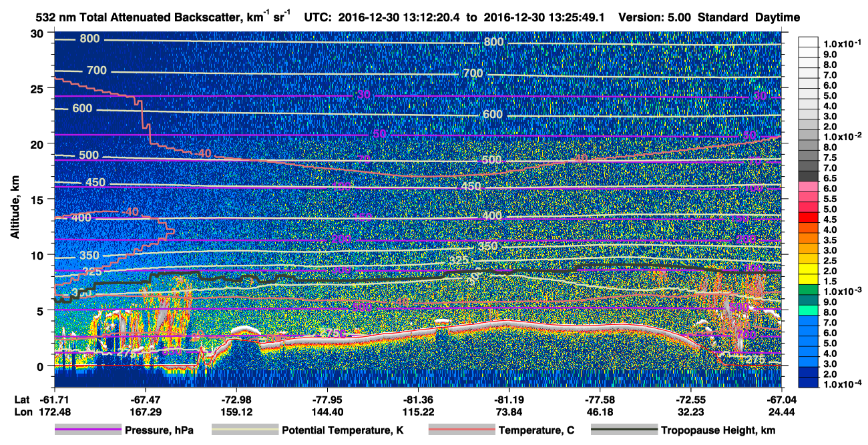This screenshot has width=868, height=445.
Task: Click the 'Lat' row label
Action: tap(21, 400)
